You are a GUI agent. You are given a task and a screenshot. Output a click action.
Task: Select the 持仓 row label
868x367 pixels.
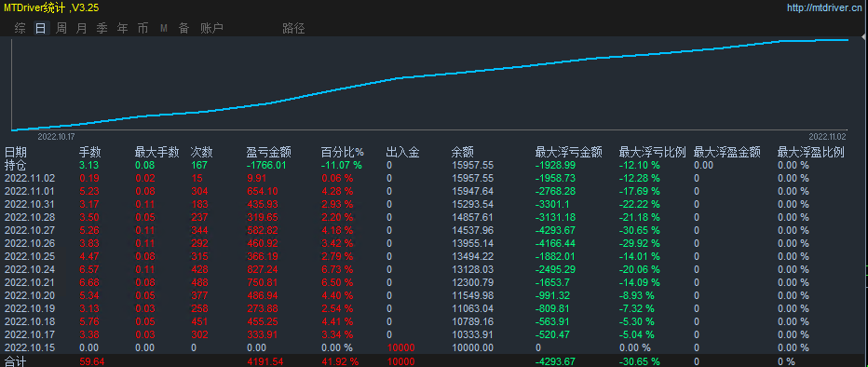pos(16,165)
